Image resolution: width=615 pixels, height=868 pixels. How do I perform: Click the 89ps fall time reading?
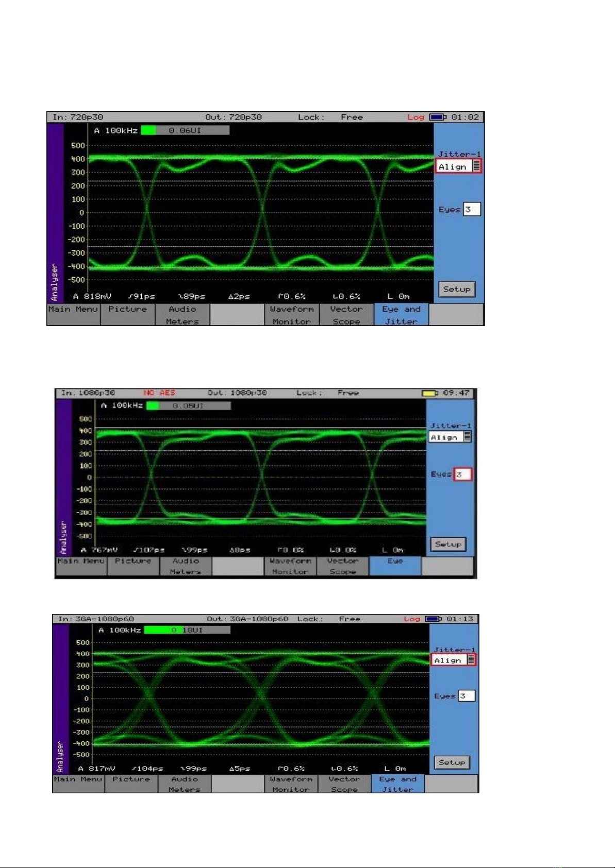[x=191, y=296]
